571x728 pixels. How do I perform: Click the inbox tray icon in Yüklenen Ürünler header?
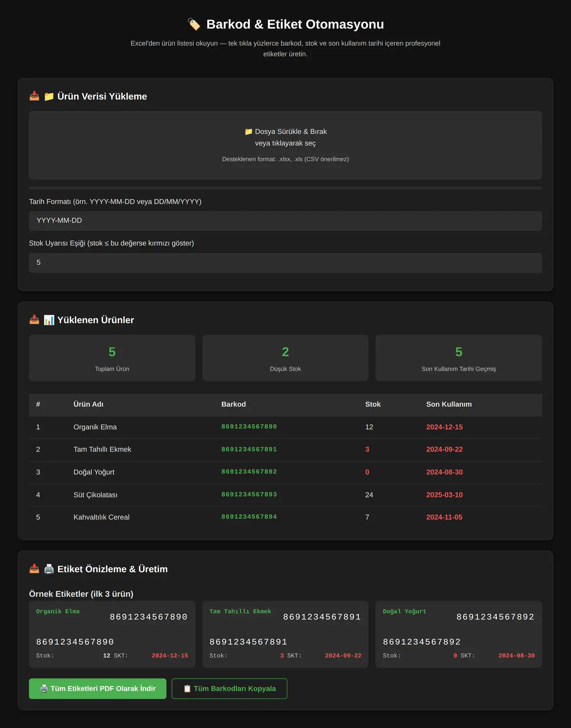coord(34,320)
